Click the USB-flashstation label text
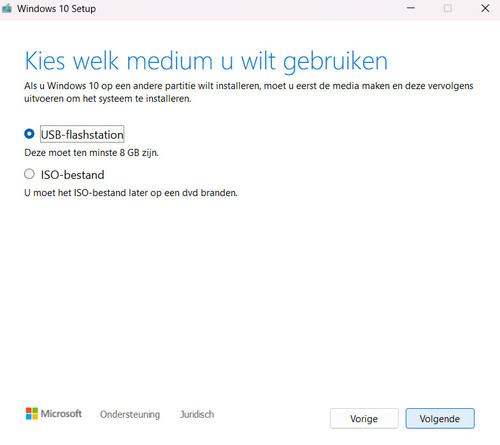Viewport: 500px width, 445px height. point(82,134)
